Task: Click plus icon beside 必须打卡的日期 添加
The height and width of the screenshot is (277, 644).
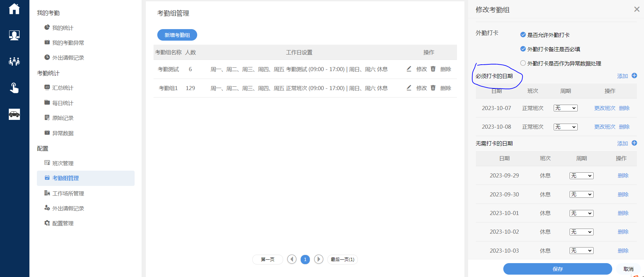Action: pyautogui.click(x=634, y=76)
